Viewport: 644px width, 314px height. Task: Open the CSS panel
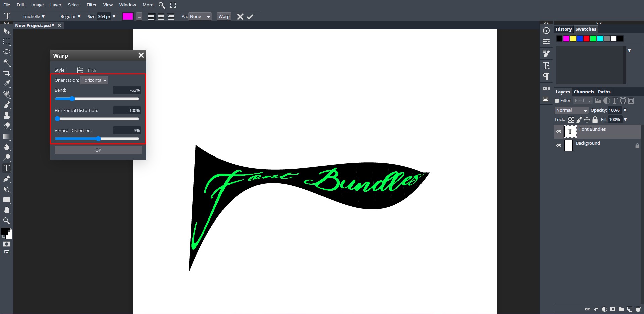point(546,89)
